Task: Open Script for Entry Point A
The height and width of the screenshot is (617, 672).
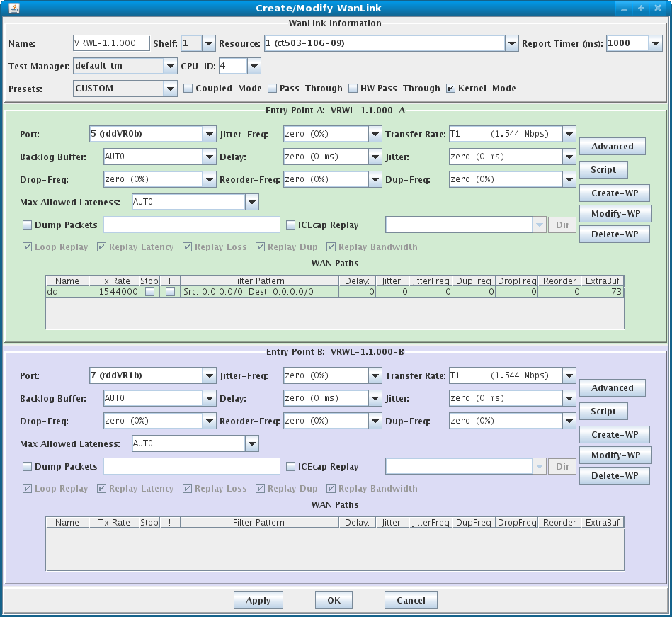Action: [x=603, y=169]
